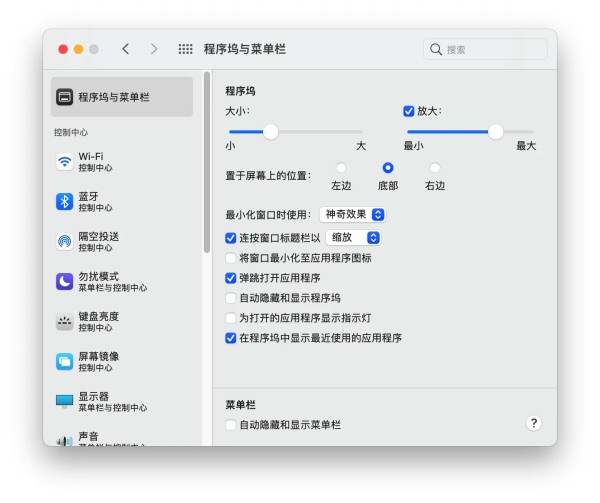
Task: Select 底部 dock position radio button
Action: click(x=388, y=168)
